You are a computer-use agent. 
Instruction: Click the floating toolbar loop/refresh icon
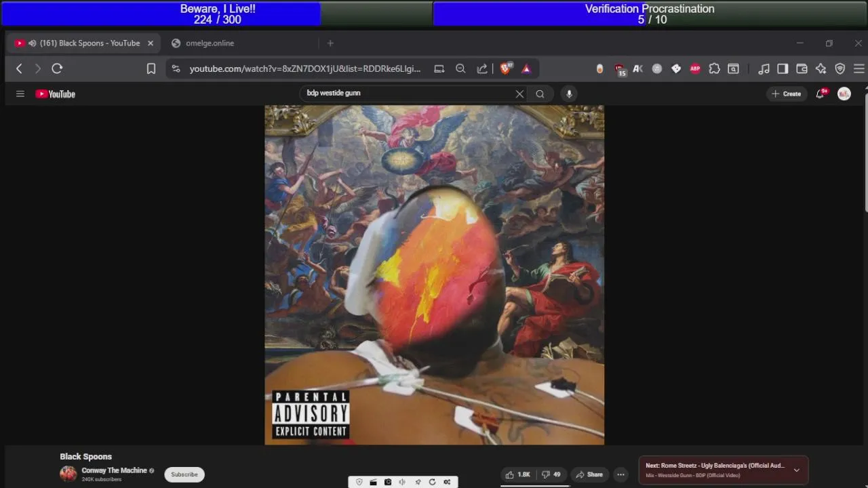[x=432, y=482]
